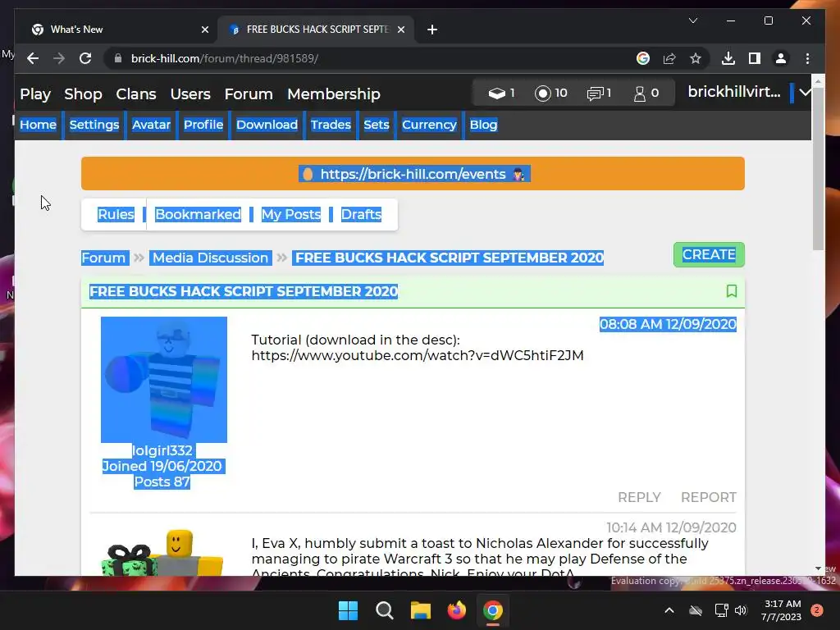The width and height of the screenshot is (840, 630).
Task: Click the brickhillvirt username
Action: 734,92
